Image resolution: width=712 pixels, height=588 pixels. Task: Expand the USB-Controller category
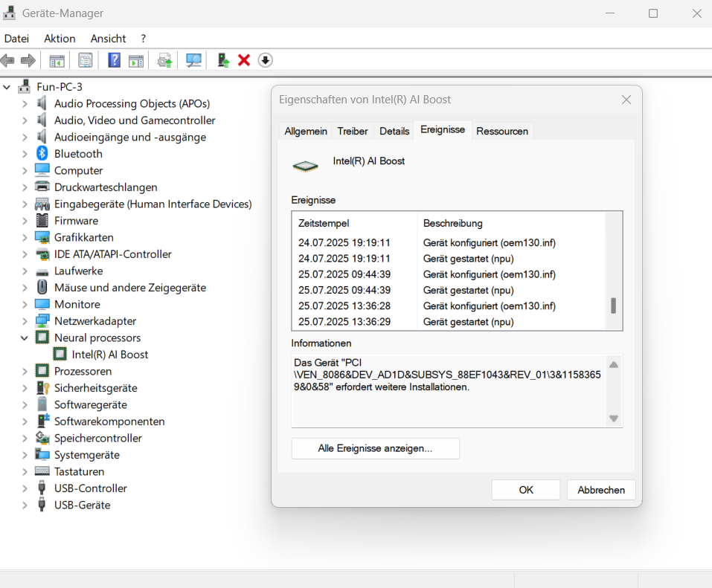click(x=25, y=488)
